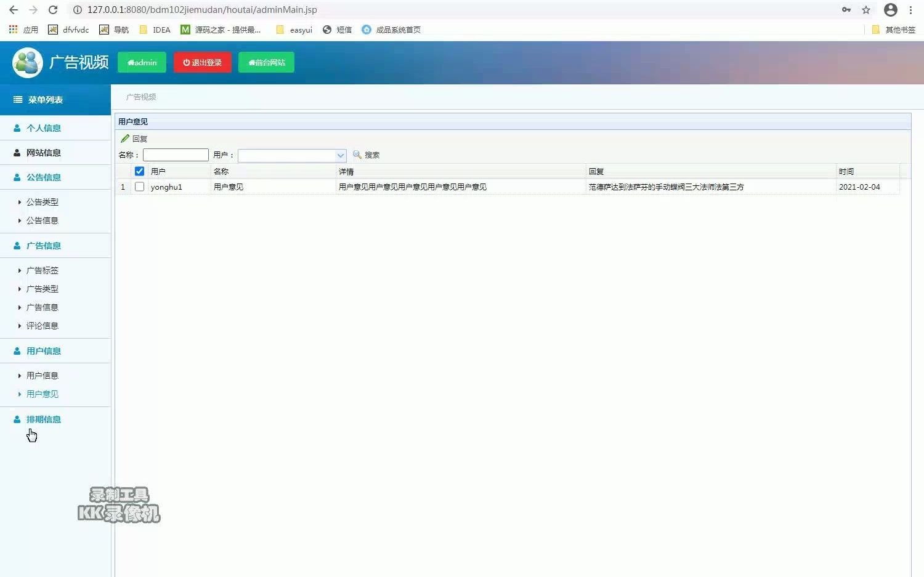Open 用户信息 sub-item above 用户意见
Viewport: 924px width, 577px height.
coord(42,376)
